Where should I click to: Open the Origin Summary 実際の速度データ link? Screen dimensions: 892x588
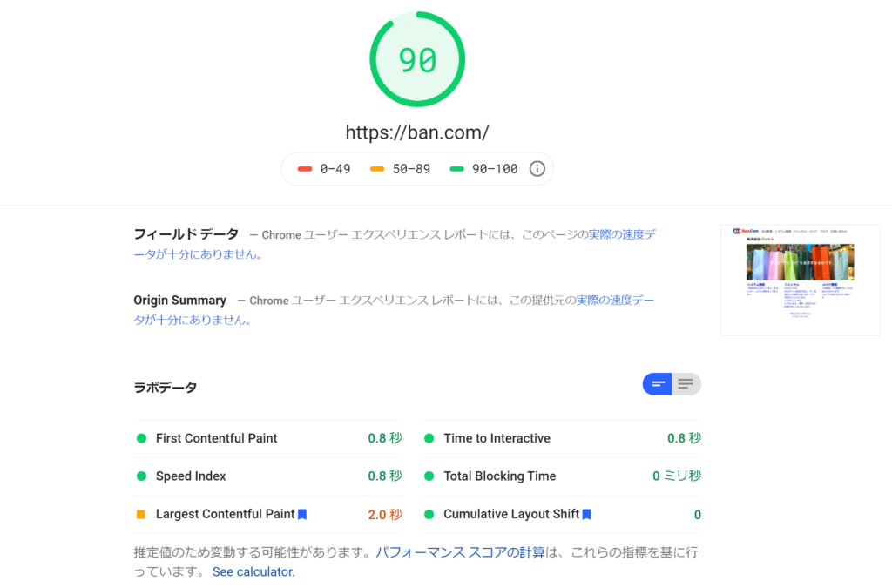(613, 301)
